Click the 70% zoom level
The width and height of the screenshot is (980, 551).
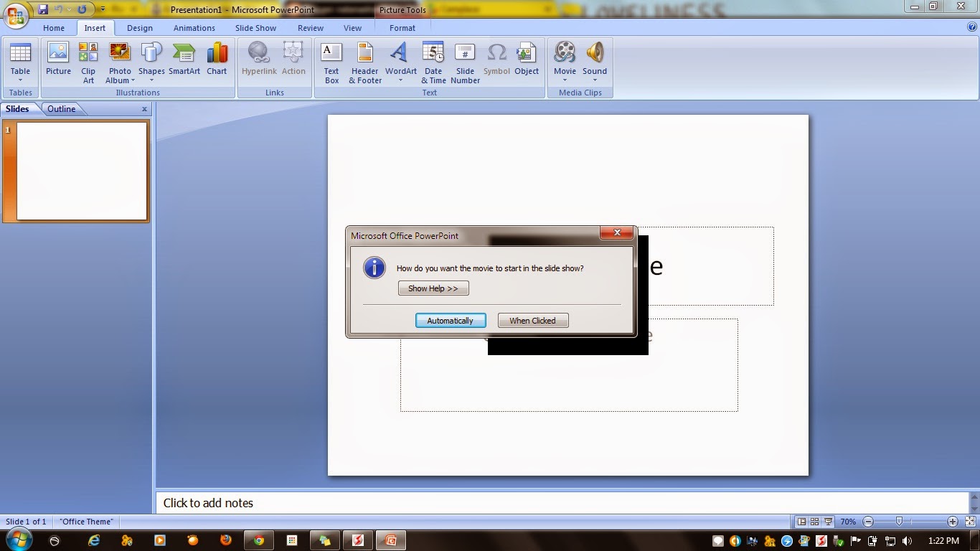(848, 522)
